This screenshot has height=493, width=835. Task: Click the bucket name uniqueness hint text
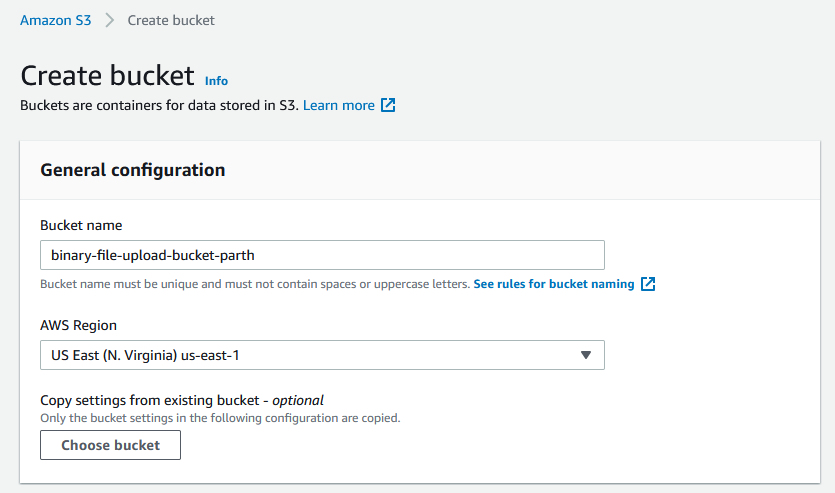(255, 284)
